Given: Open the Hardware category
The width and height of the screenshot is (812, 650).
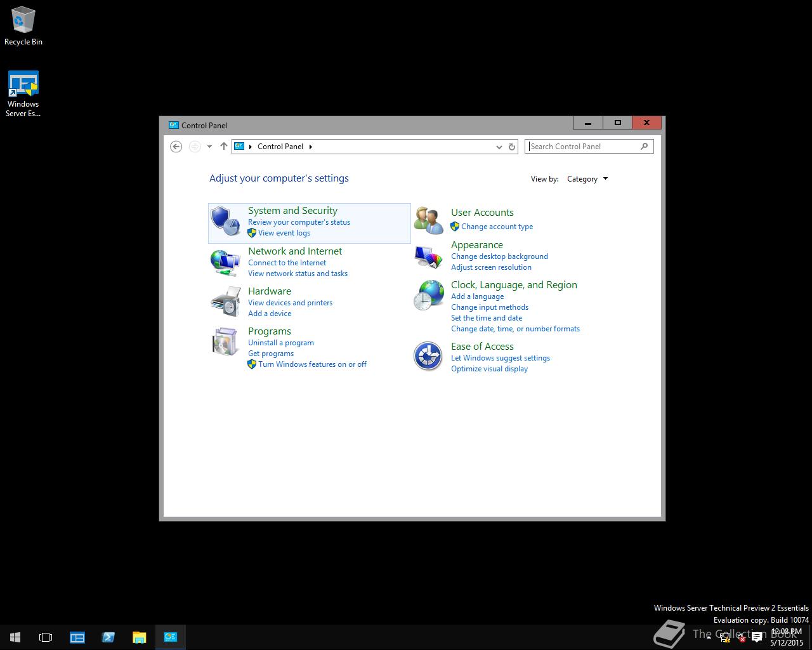Looking at the screenshot, I should click(x=270, y=291).
